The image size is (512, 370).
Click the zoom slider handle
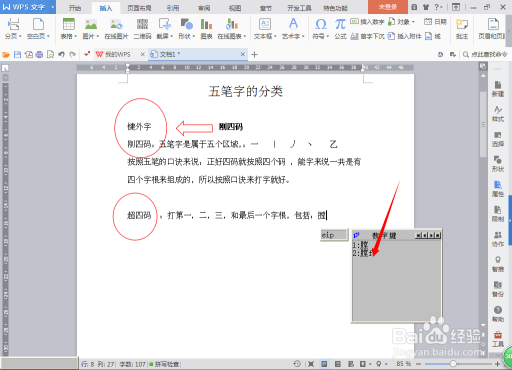tap(453, 364)
